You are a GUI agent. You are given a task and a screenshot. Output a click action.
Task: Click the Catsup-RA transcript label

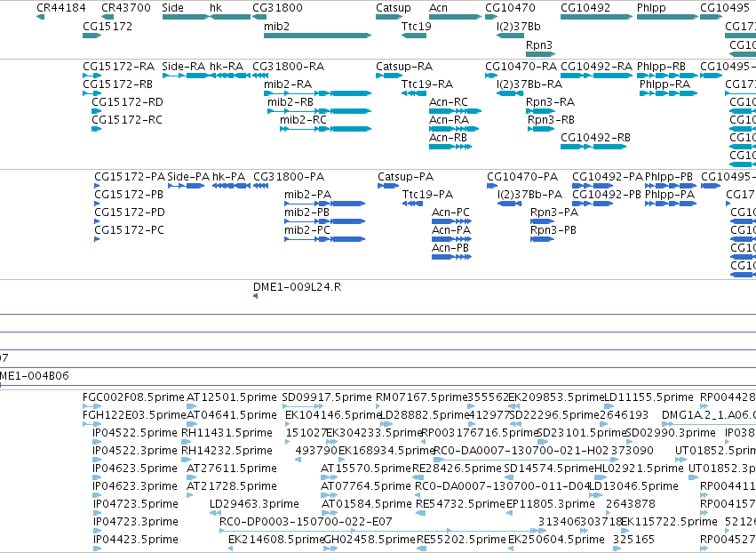pyautogui.click(x=404, y=66)
